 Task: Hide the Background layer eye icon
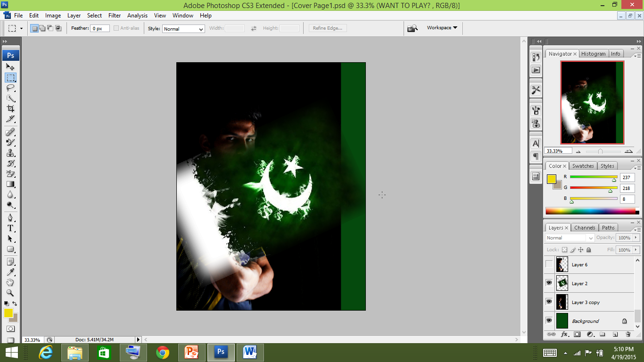click(x=549, y=321)
